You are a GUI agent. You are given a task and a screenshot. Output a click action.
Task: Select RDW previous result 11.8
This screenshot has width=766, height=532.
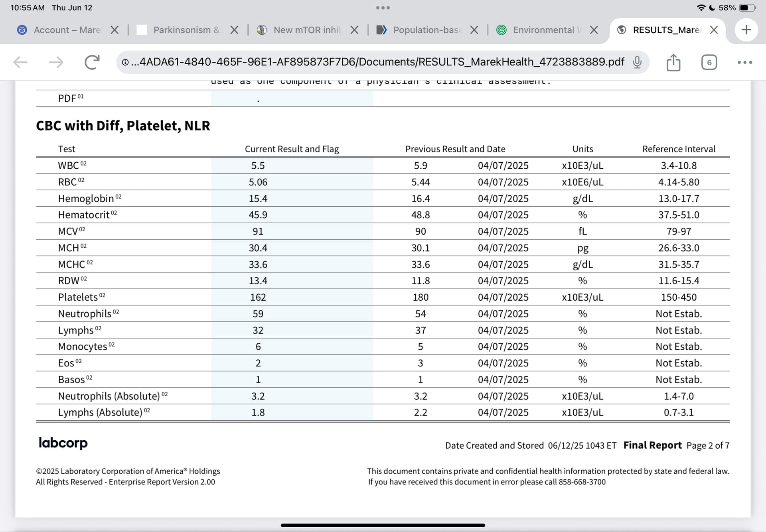tap(421, 281)
